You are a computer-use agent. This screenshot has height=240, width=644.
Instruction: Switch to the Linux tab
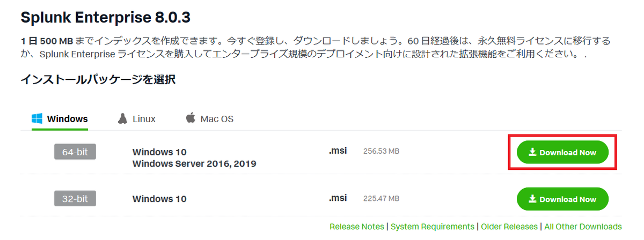click(x=137, y=119)
